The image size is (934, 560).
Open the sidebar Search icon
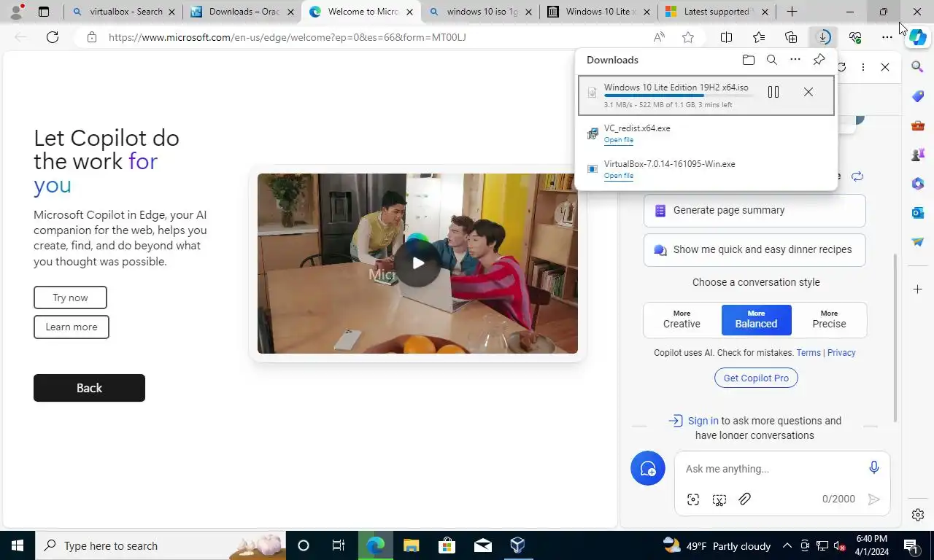point(918,67)
